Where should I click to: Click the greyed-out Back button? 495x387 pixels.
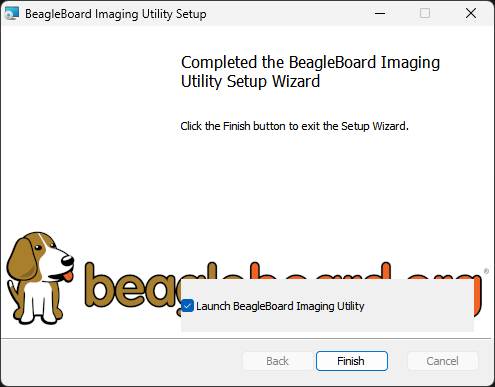278,361
